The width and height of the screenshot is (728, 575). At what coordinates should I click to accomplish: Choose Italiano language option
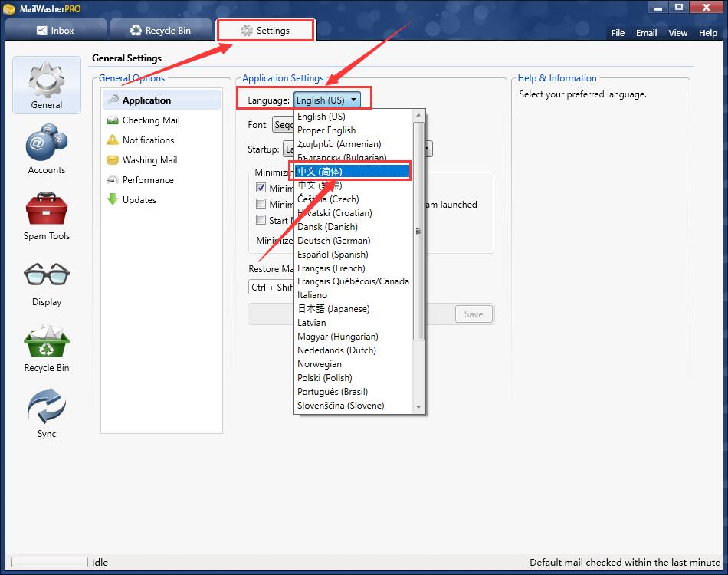[x=353, y=295]
